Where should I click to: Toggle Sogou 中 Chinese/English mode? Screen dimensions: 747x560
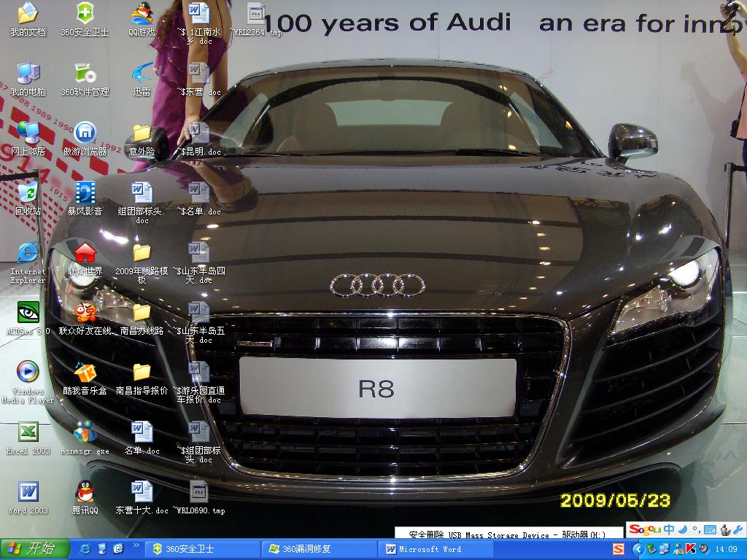tap(669, 529)
